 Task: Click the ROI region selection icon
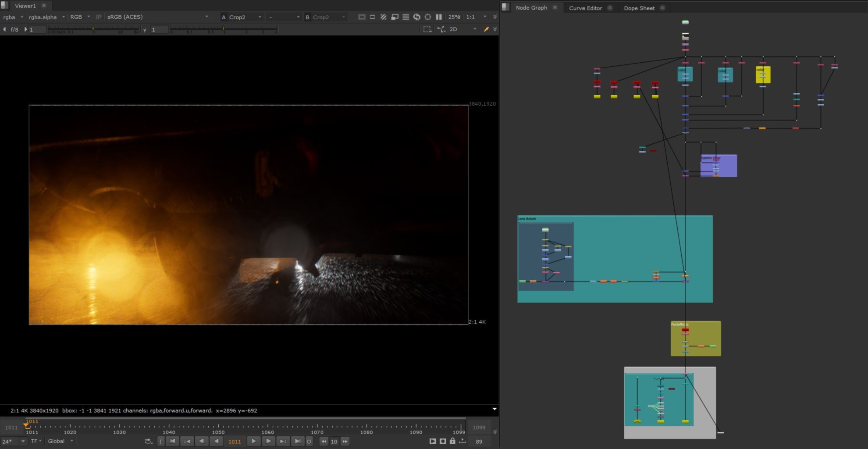coord(427,29)
